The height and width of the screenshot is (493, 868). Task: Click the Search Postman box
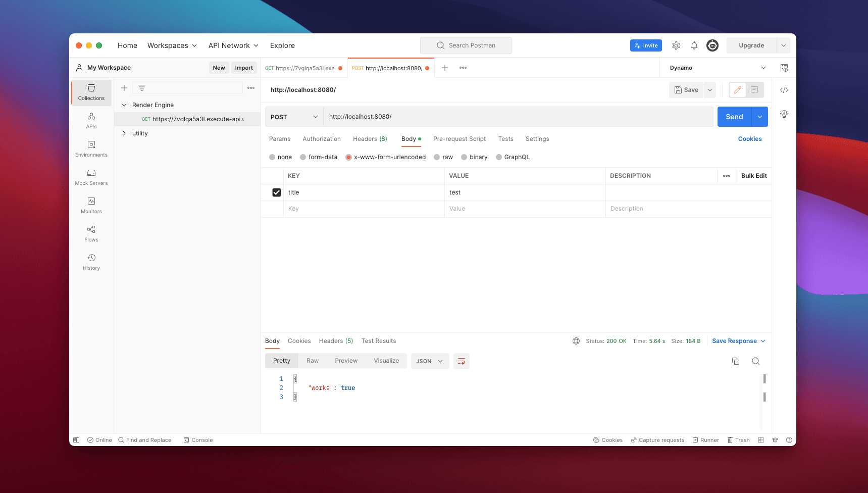point(466,45)
